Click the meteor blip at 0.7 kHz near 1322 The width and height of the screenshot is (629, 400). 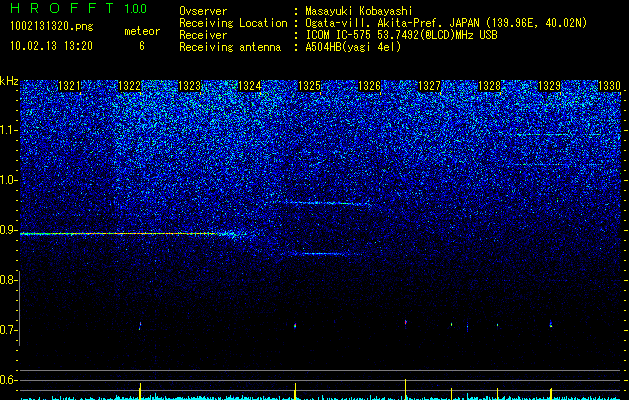tap(140, 325)
